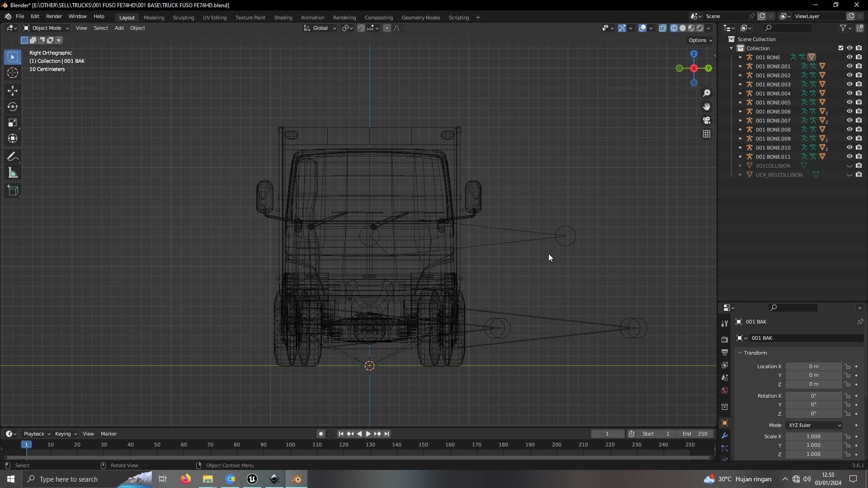Screen dimensions: 868x488
Task: Switch to Shading workspace tab
Action: tap(283, 18)
